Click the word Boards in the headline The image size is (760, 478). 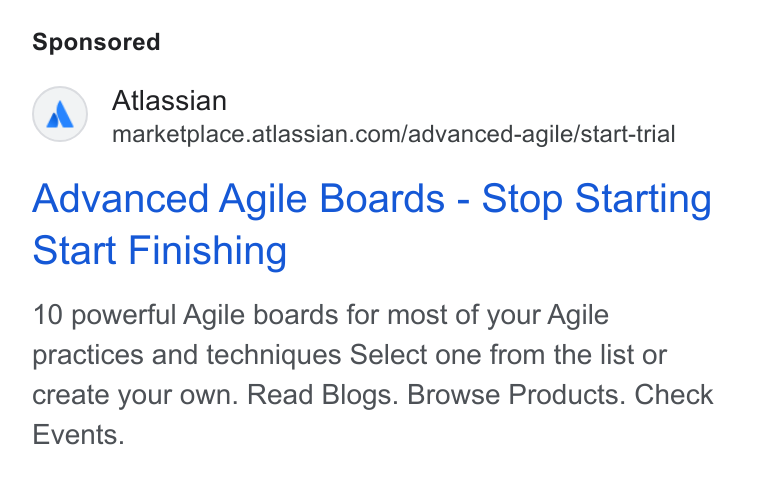tap(382, 199)
